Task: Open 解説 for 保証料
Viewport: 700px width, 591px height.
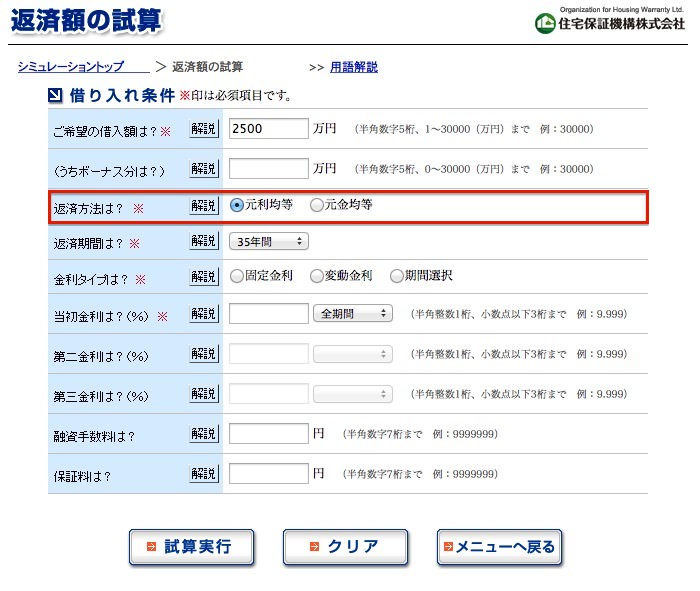Action: pyautogui.click(x=204, y=474)
